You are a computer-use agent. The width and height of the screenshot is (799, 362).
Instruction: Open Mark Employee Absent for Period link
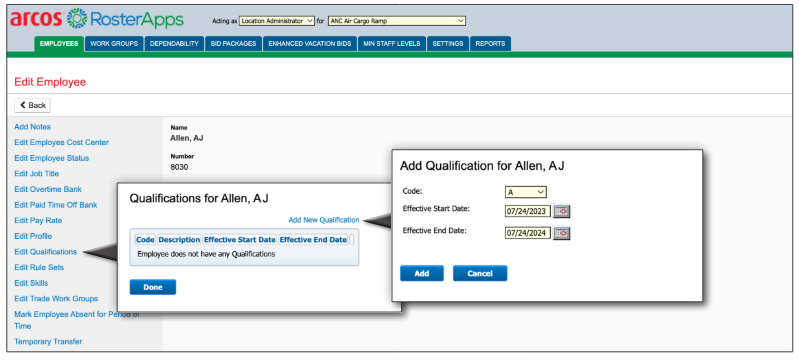(x=76, y=320)
